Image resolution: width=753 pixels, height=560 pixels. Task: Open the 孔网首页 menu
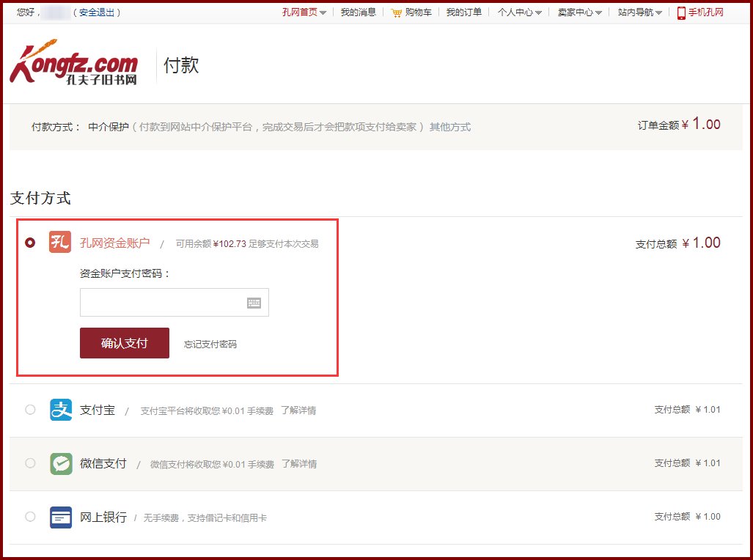[x=303, y=12]
